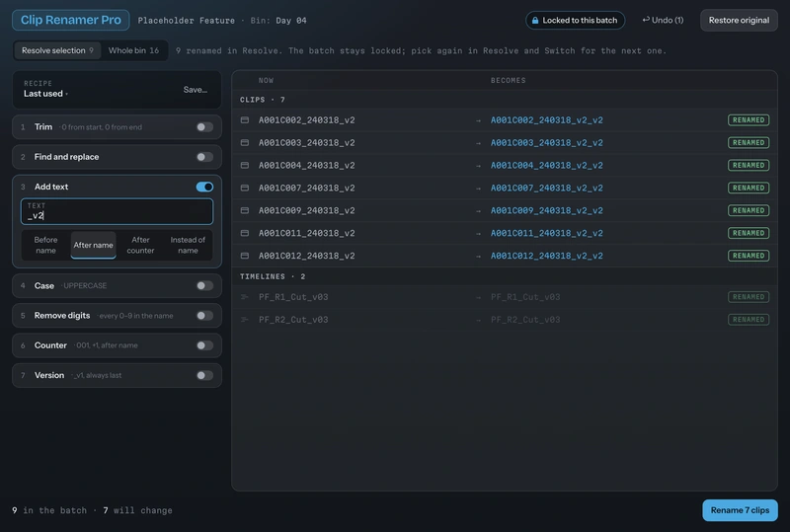This screenshot has height=532, width=790.
Task: Click Save... in the recipe panel
Action: (x=196, y=90)
